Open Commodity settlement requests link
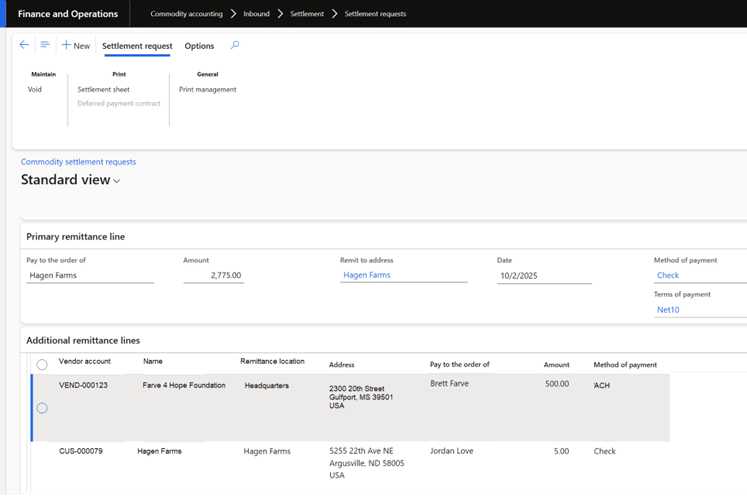The width and height of the screenshot is (747, 497). click(x=78, y=162)
